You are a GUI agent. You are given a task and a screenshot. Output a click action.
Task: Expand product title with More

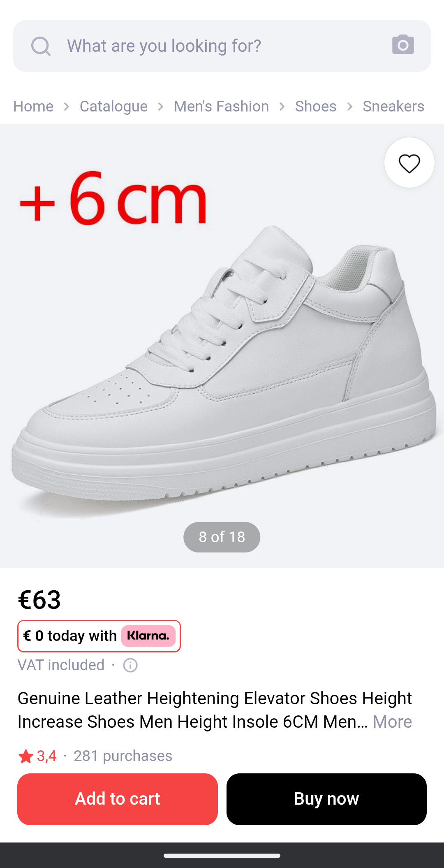pos(392,722)
